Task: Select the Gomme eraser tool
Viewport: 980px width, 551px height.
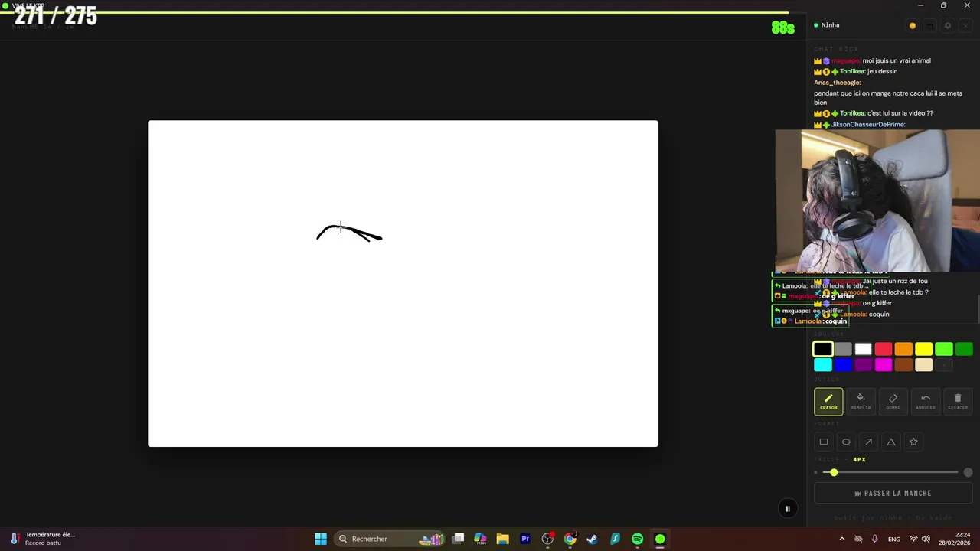Action: tap(893, 401)
